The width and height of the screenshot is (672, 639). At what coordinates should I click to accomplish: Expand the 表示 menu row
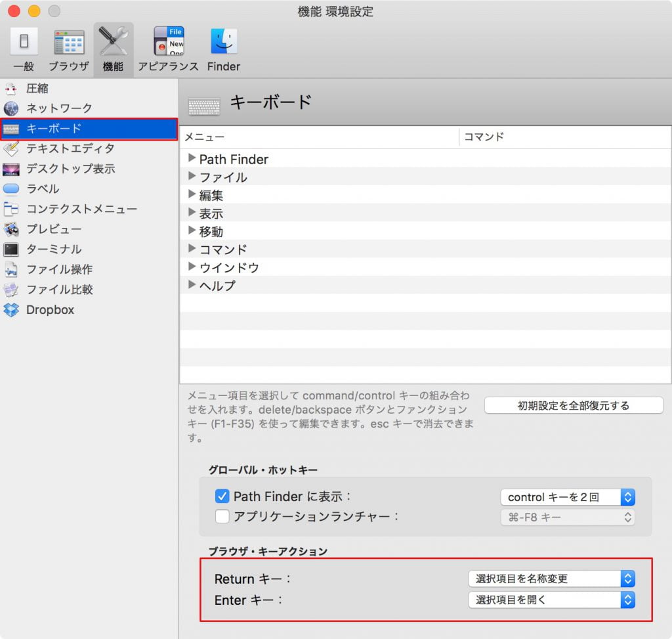(x=192, y=212)
